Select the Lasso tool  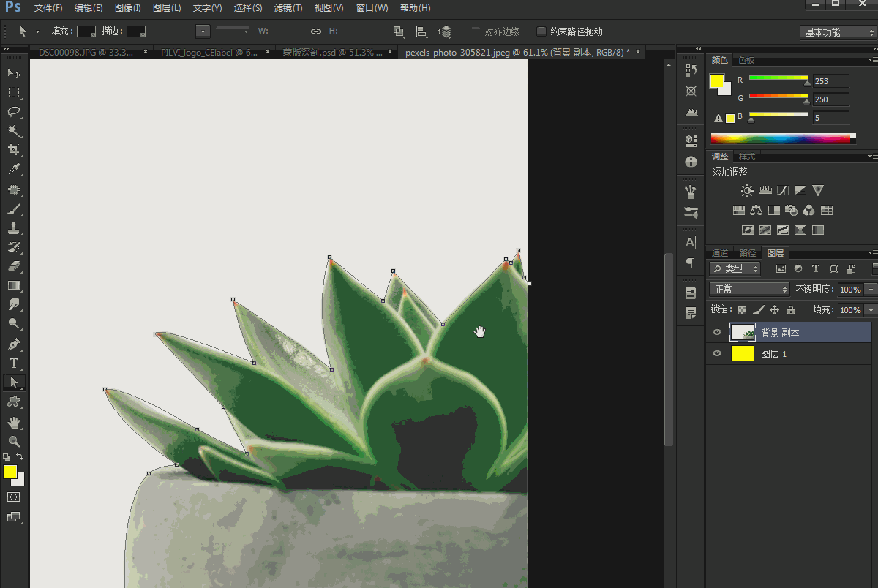[x=14, y=112]
